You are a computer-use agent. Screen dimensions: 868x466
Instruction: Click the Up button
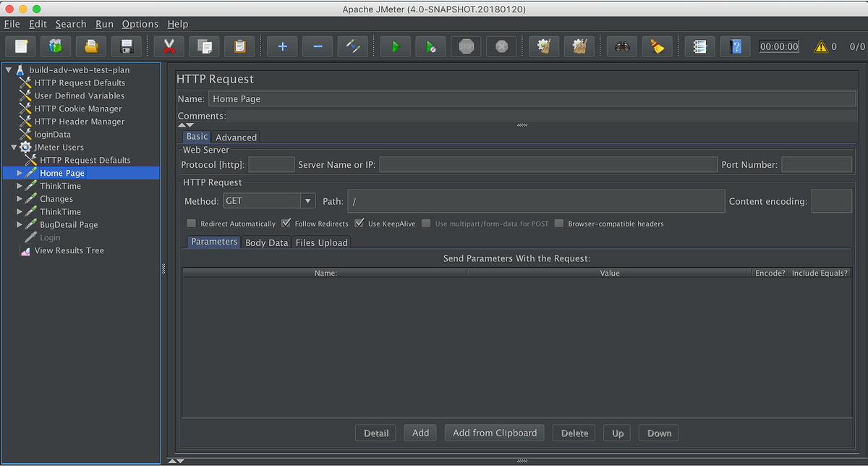click(x=617, y=433)
